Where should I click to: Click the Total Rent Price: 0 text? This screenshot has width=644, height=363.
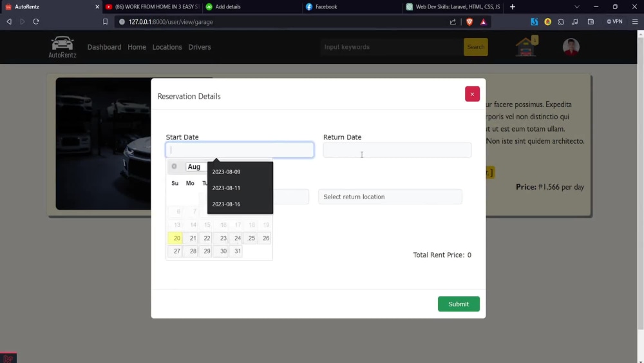(x=442, y=255)
